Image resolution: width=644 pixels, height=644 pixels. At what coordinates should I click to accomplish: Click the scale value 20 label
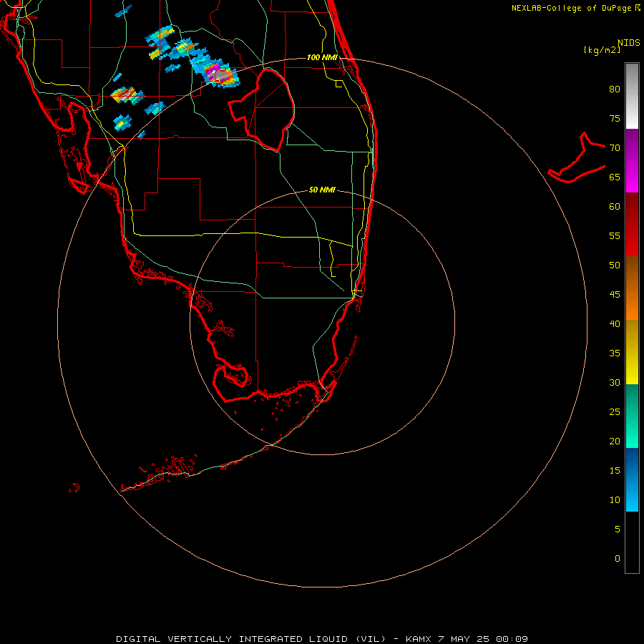pos(615,441)
